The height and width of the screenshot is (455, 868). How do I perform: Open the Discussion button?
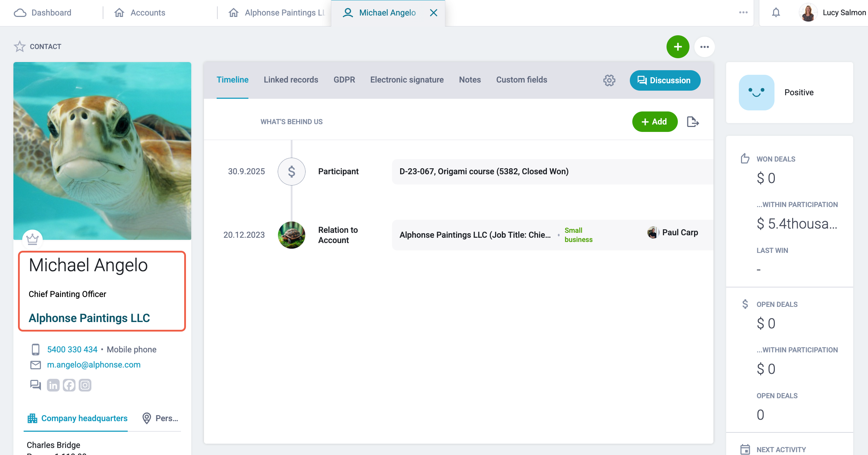665,80
